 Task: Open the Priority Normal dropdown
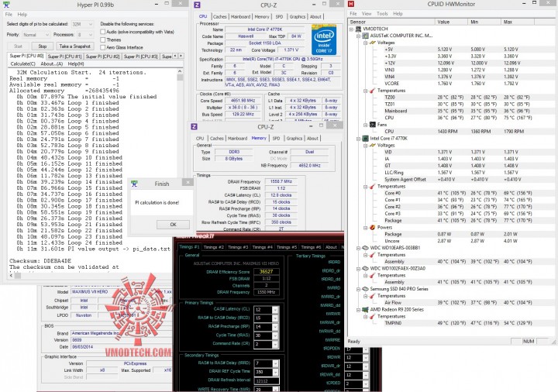coord(36,35)
